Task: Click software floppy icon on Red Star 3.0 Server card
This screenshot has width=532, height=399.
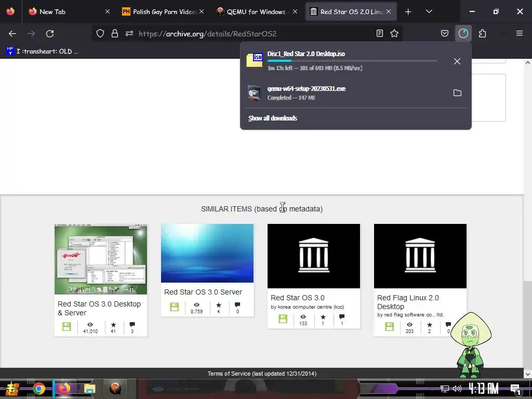Action: (x=175, y=307)
